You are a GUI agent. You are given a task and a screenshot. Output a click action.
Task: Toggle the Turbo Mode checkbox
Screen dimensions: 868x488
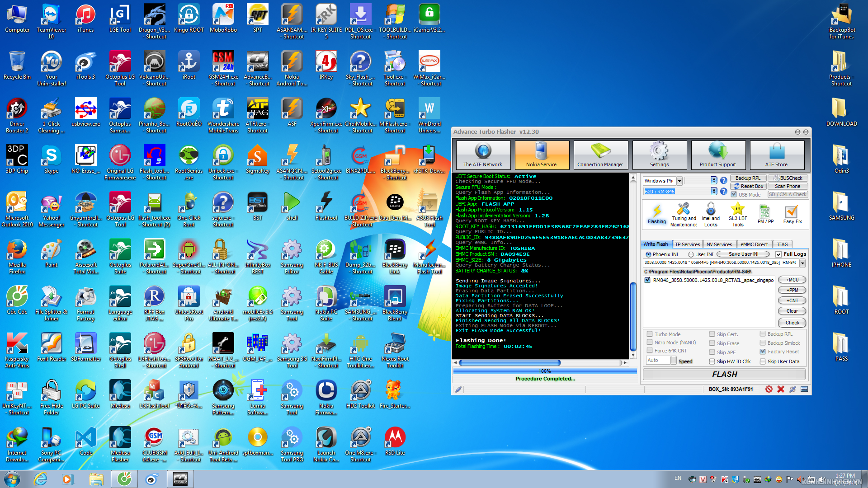650,334
